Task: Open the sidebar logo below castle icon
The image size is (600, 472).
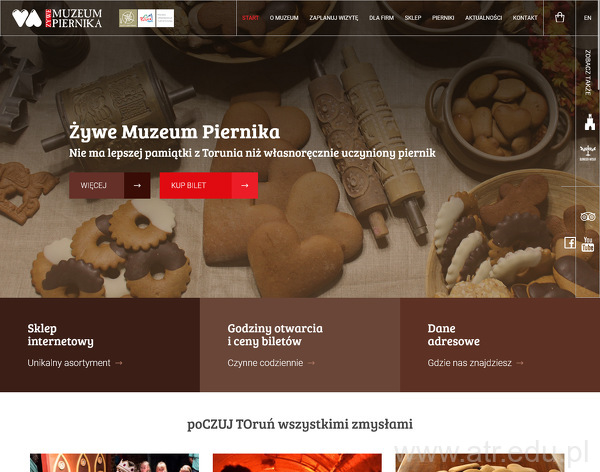Action: (588, 153)
